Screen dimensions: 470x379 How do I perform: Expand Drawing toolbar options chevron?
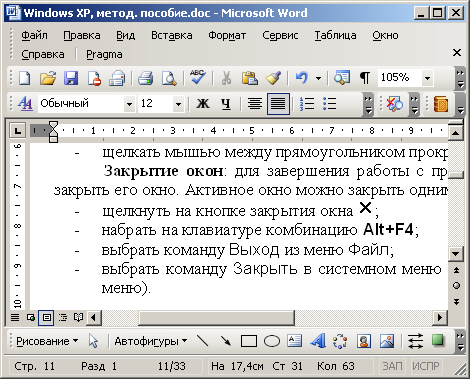click(460, 341)
